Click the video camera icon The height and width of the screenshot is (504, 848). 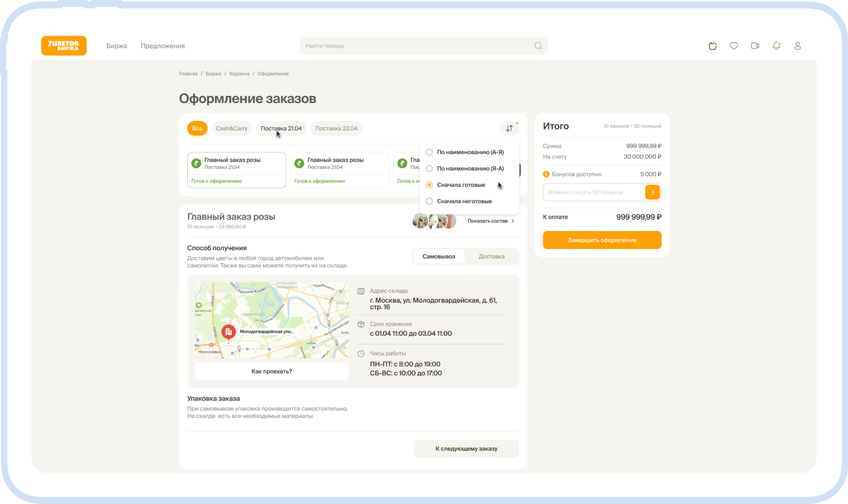click(755, 46)
